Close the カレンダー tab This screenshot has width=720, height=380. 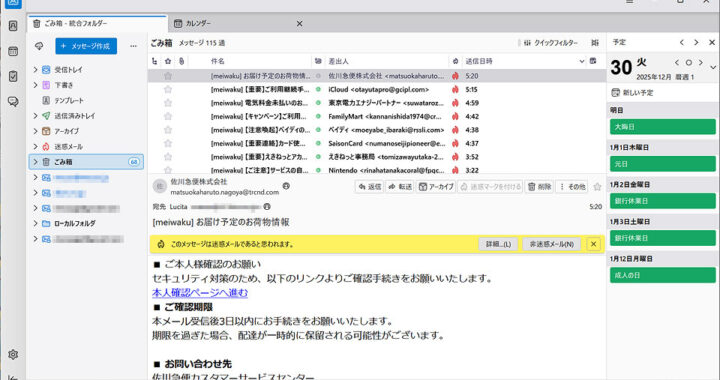click(x=299, y=23)
